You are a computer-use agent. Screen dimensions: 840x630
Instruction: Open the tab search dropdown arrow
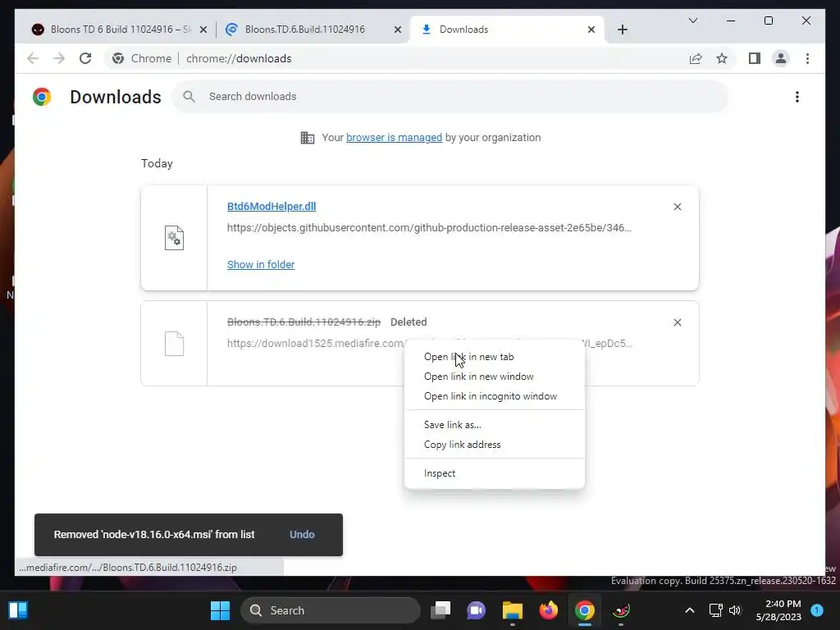[692, 21]
